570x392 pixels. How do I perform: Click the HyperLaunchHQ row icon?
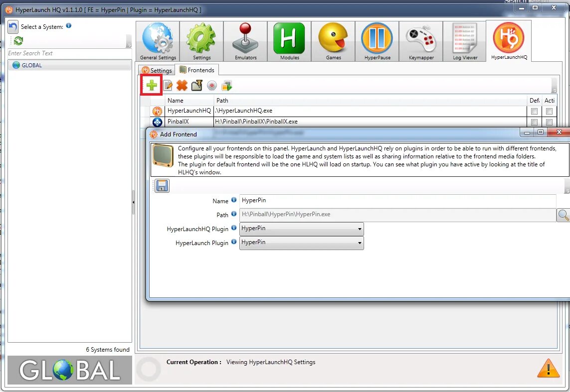point(157,111)
